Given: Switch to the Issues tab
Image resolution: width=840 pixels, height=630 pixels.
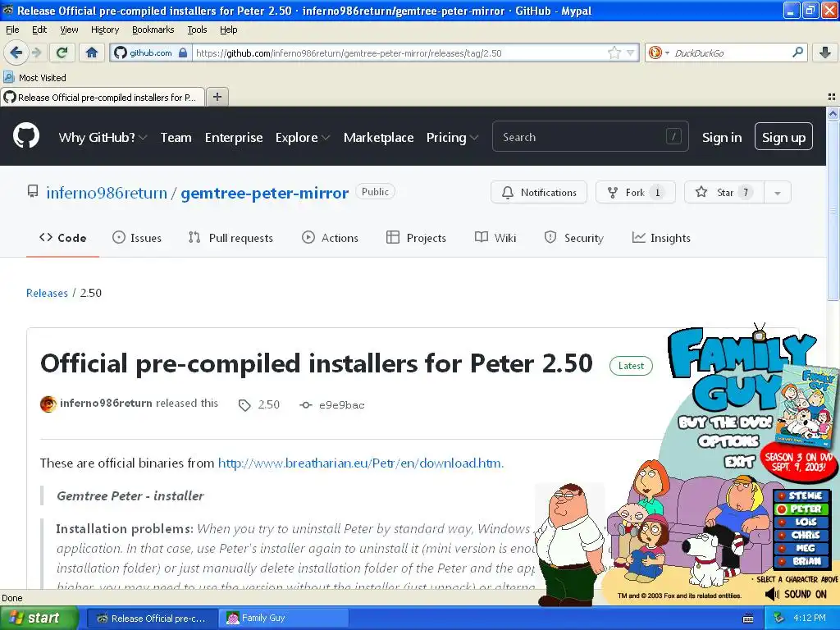Looking at the screenshot, I should pos(137,238).
